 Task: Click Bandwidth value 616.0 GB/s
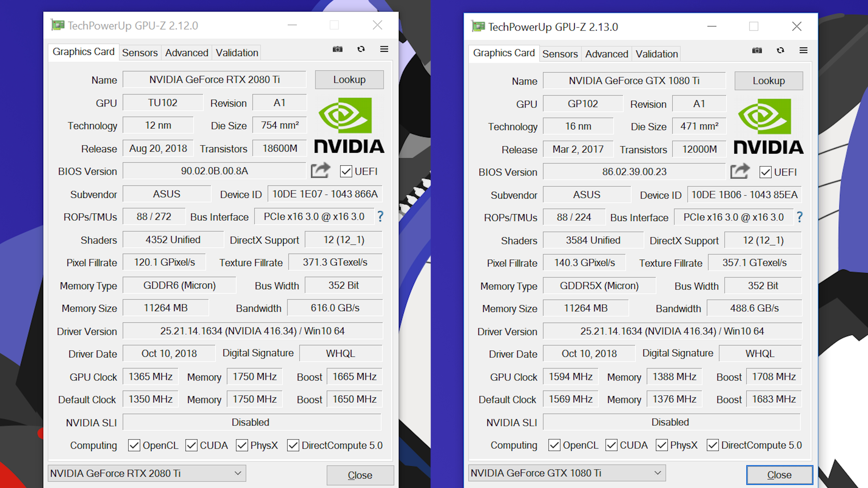(x=335, y=308)
